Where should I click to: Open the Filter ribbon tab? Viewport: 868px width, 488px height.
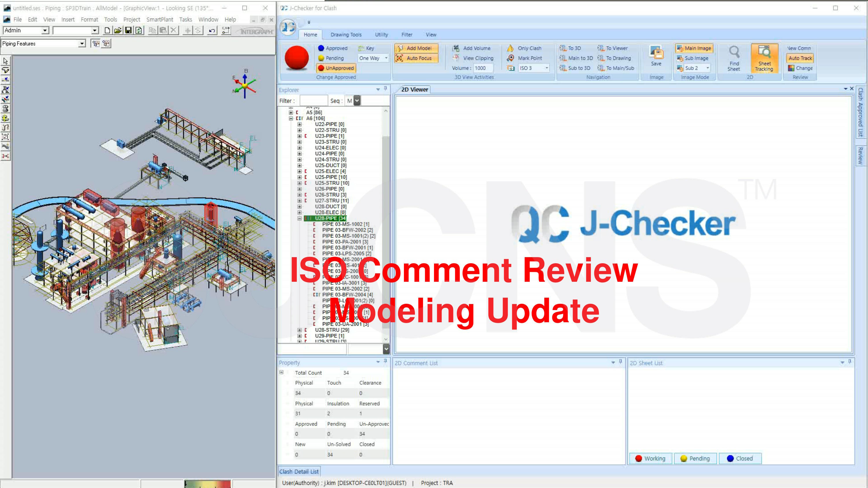(407, 34)
